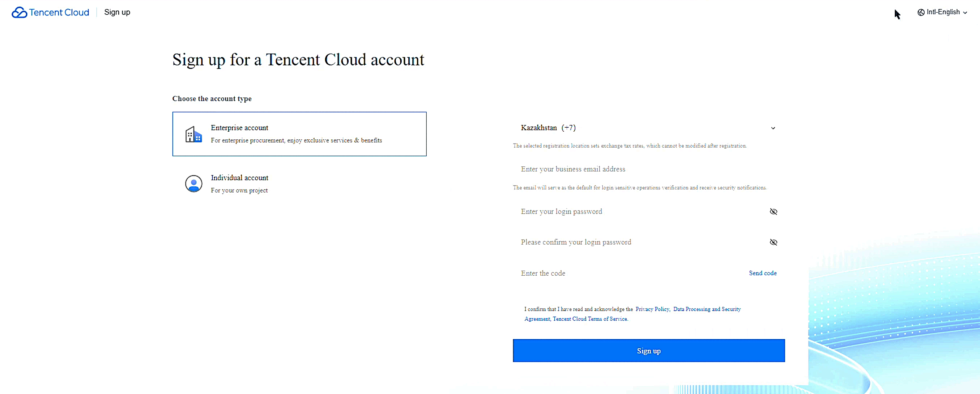The height and width of the screenshot is (394, 980).
Task: Click the Individual account person icon
Action: coord(193,184)
